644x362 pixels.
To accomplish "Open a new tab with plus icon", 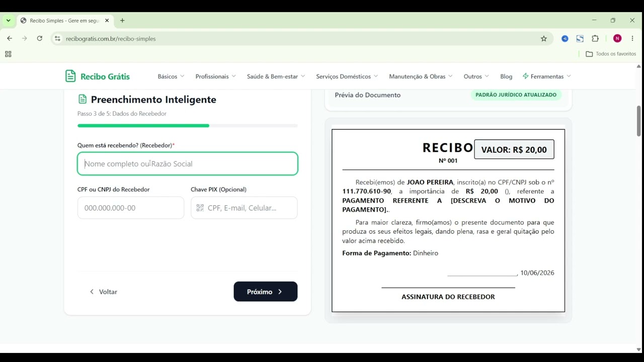I will pos(122,21).
